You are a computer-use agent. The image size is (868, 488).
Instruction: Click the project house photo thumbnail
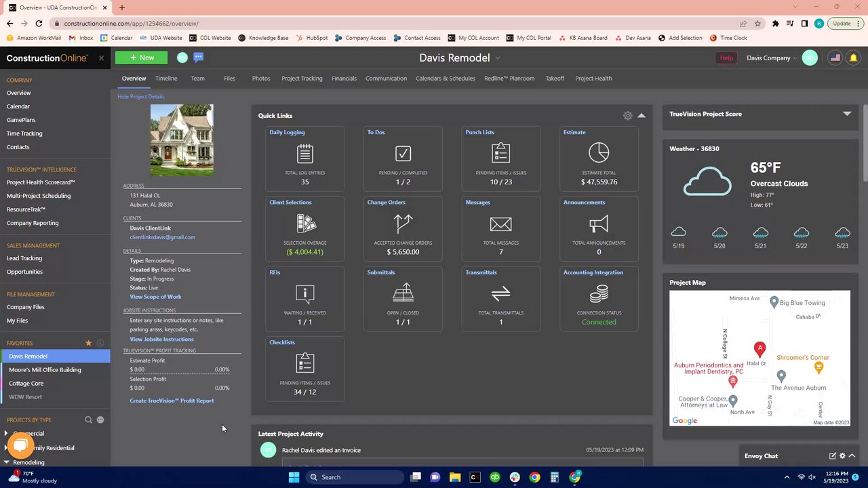182,140
